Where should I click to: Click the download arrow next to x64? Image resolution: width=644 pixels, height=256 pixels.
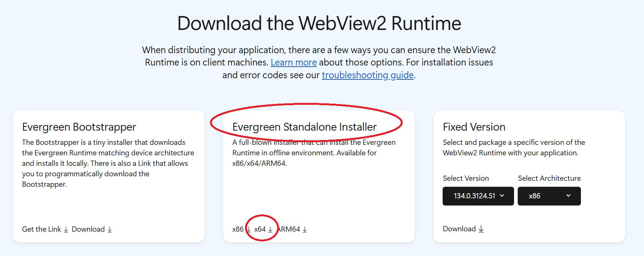pyautogui.click(x=270, y=229)
